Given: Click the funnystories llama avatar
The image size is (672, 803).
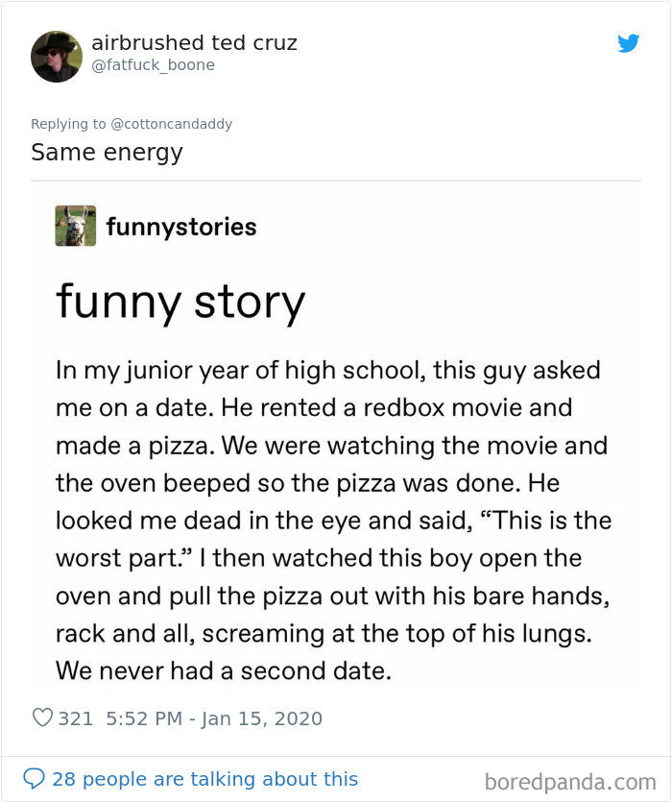Looking at the screenshot, I should [x=75, y=226].
